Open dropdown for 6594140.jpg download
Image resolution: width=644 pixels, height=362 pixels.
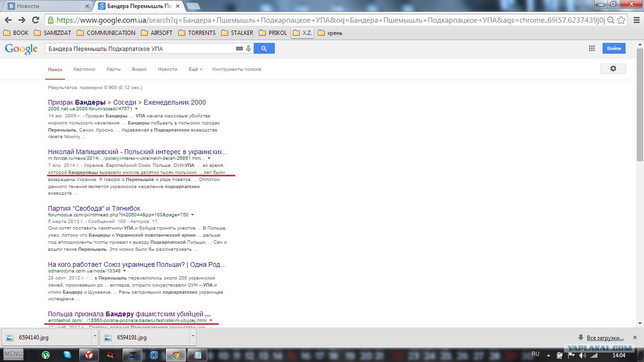coord(95,337)
